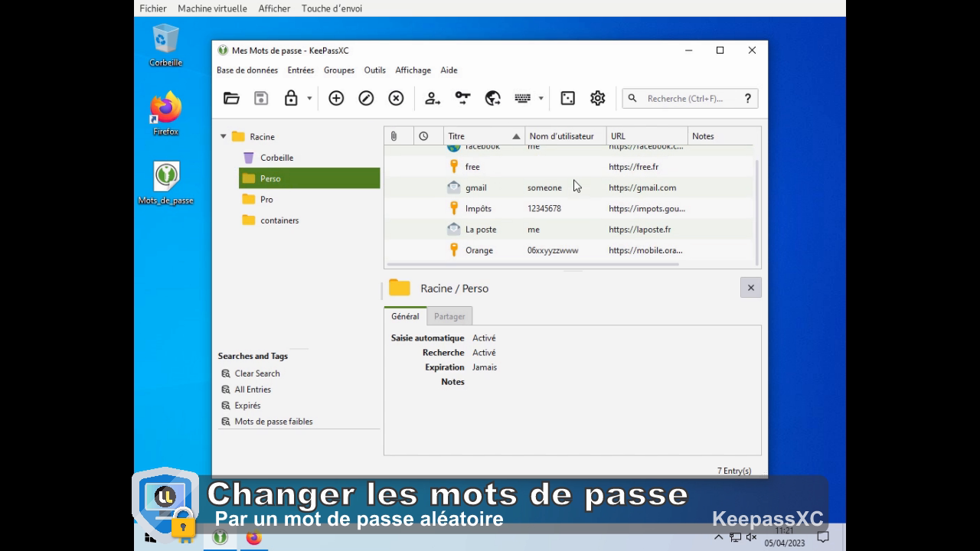Switch to the Général tab
The image size is (980, 551).
405,316
